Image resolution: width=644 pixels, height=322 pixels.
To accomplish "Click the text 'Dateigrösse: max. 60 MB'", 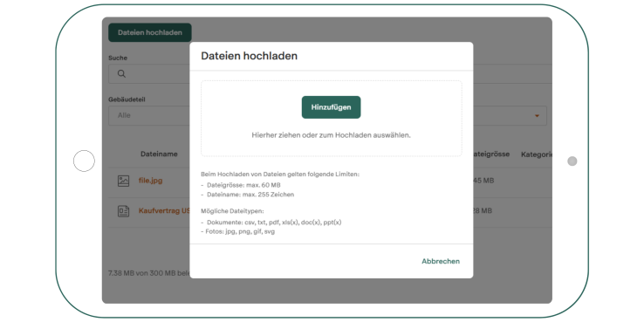I will tap(243, 185).
